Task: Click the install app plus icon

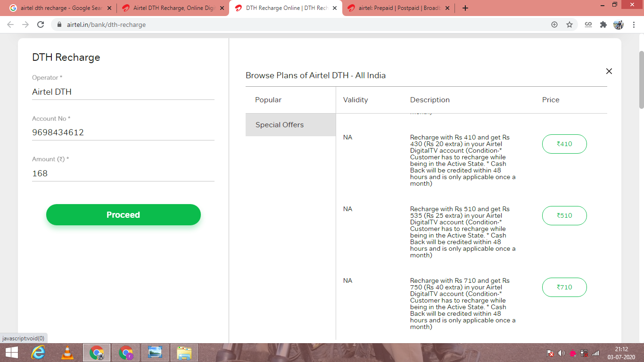Action: [554, 25]
